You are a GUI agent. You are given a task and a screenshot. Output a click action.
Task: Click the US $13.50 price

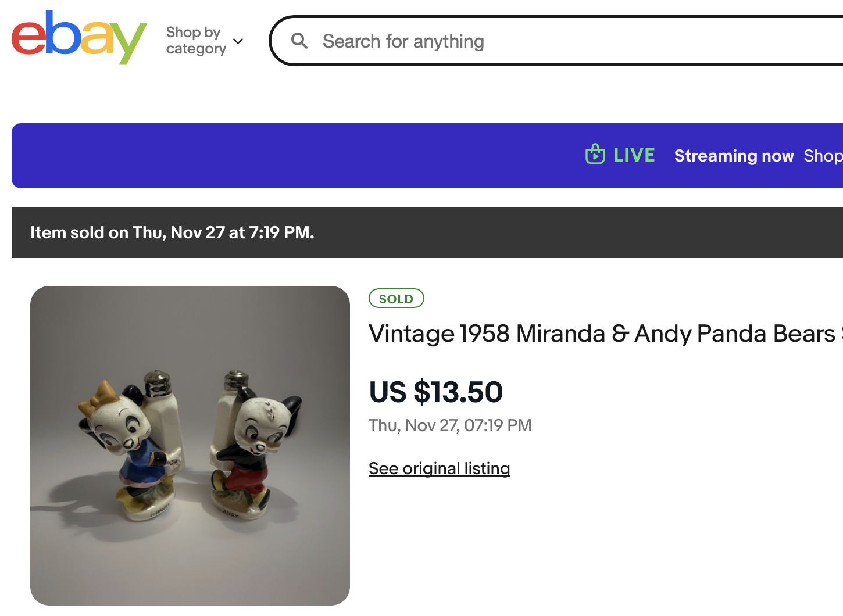pos(435,392)
